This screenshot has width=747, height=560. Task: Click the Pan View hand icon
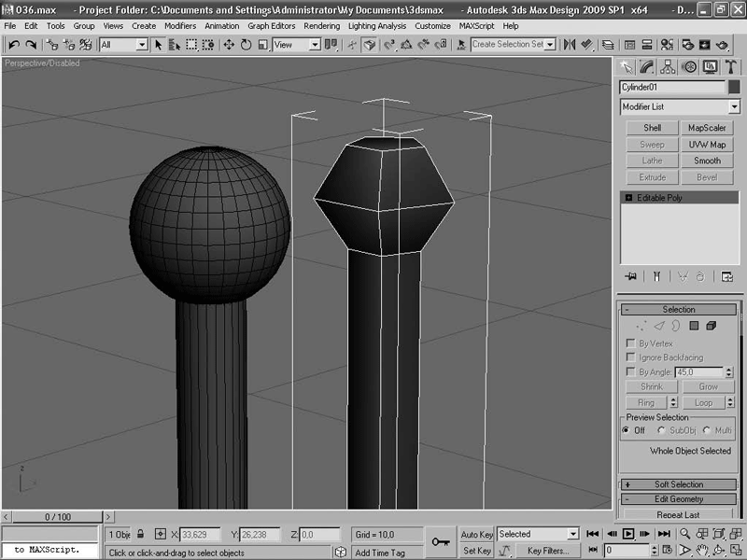pos(702,551)
